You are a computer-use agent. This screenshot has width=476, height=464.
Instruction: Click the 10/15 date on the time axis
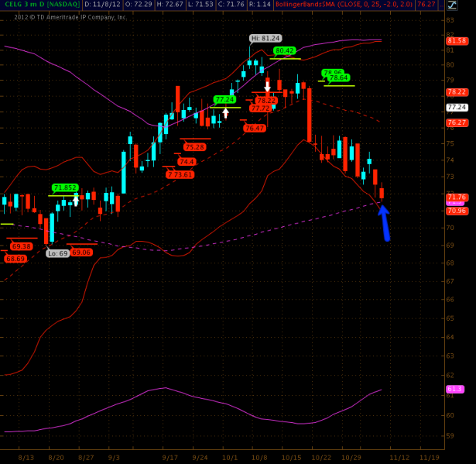coord(291,458)
